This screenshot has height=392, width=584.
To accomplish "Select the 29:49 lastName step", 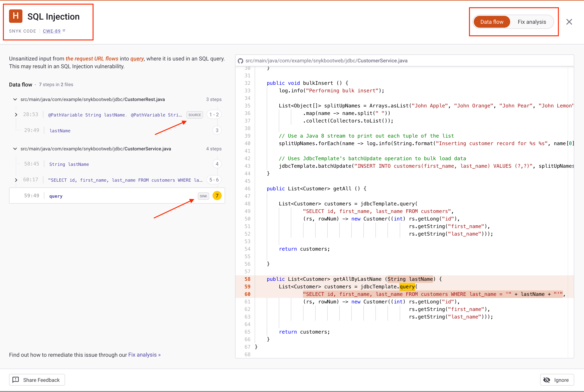I will (117, 130).
